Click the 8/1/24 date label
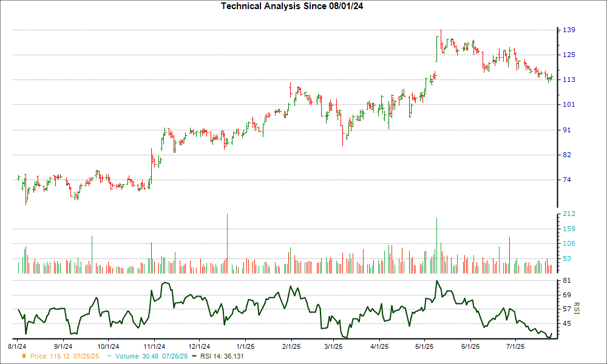The image size is (607, 364). click(18, 346)
